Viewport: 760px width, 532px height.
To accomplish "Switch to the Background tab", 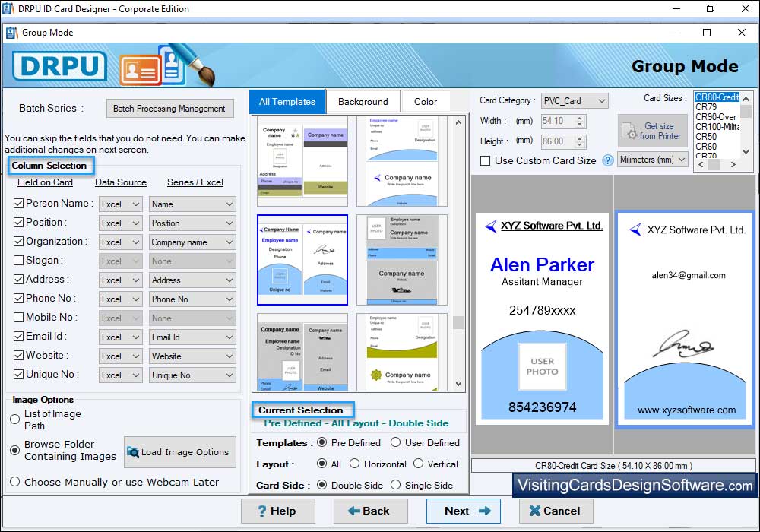I will (363, 102).
